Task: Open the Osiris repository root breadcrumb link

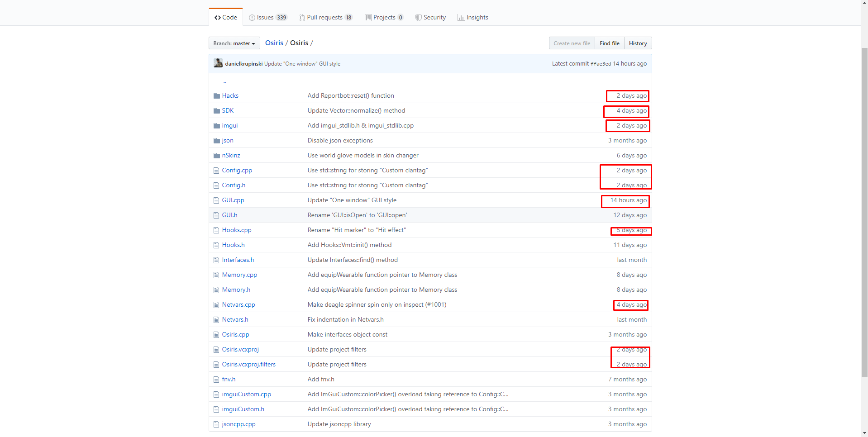Action: click(274, 43)
